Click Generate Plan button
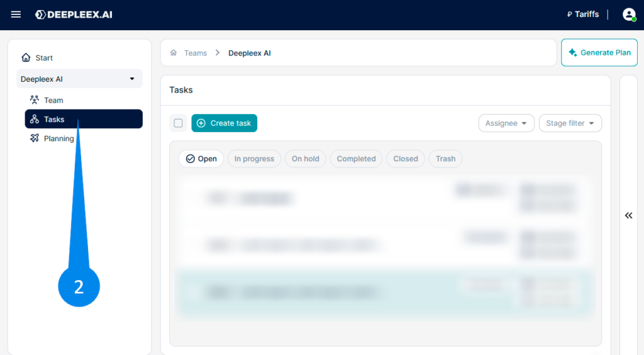644x355 pixels. pyautogui.click(x=599, y=53)
